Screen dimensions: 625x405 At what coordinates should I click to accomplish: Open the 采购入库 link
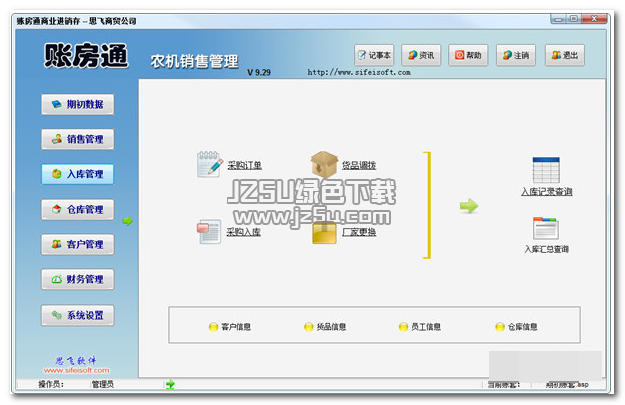pos(244,232)
